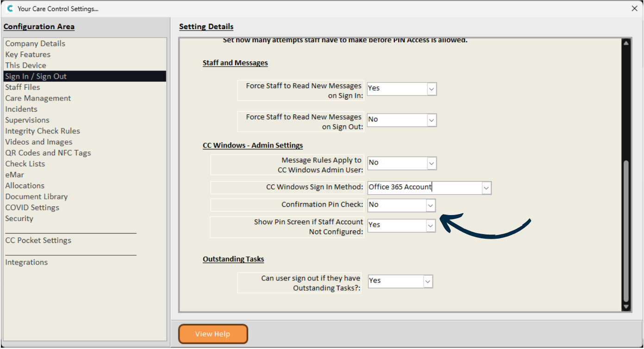Click the CC Windows - Admin Settings heading
The image size is (644, 349).
coord(253,146)
